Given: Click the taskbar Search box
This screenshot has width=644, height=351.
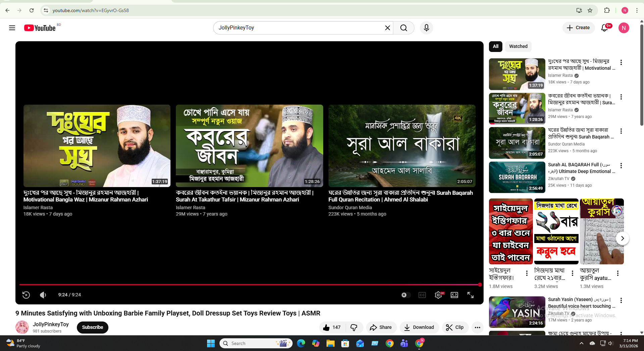Looking at the screenshot, I should pyautogui.click(x=256, y=343).
